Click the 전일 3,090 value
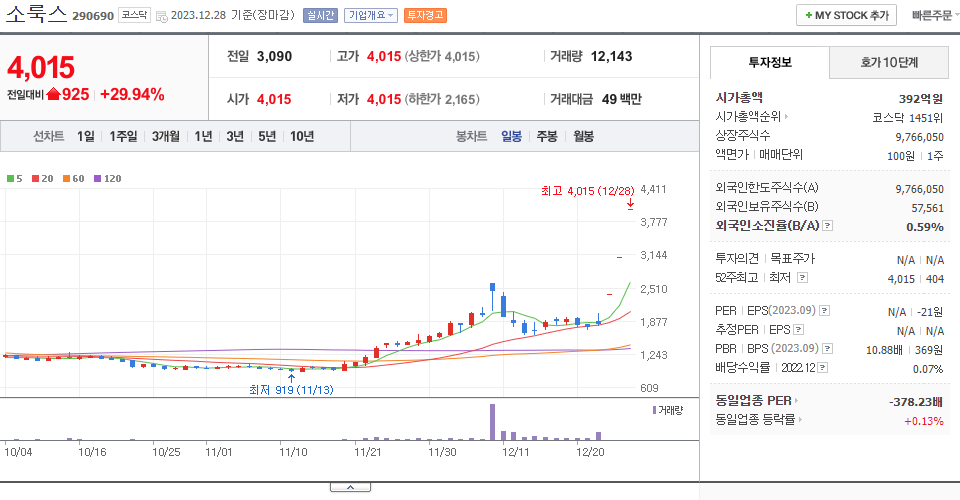 pos(274,56)
